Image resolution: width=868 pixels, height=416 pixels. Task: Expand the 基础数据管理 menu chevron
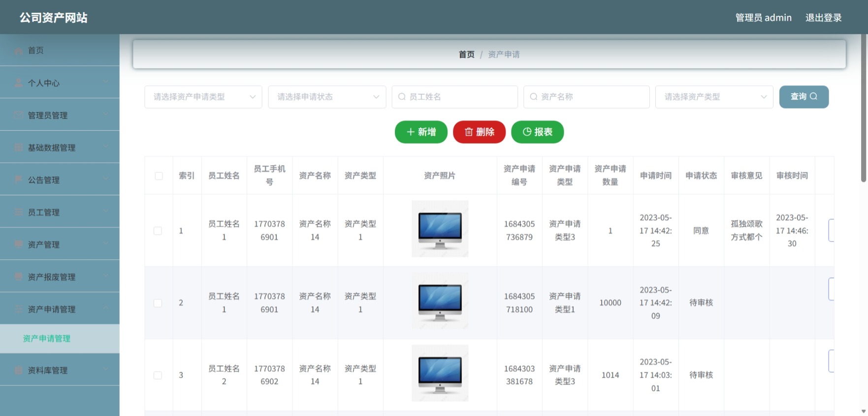coord(106,146)
